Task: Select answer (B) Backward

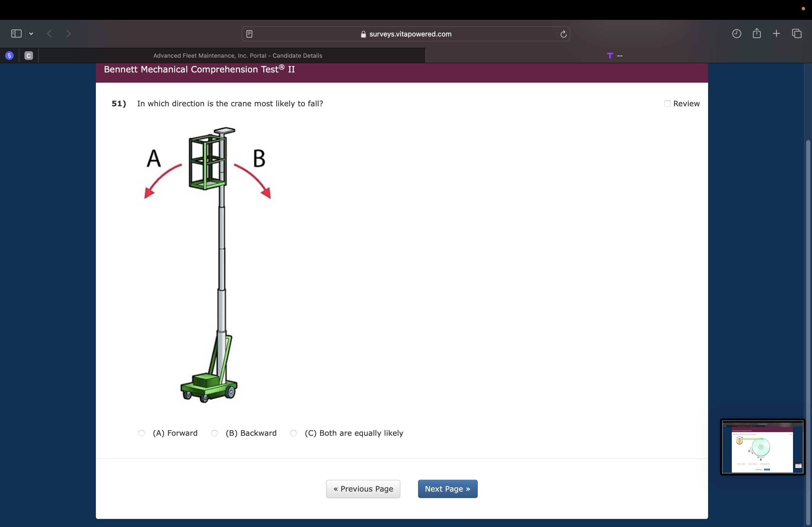Action: coord(215,433)
